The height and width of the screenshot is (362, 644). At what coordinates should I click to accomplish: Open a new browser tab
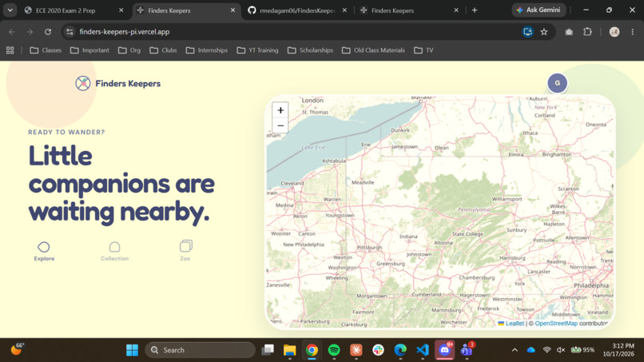pyautogui.click(x=475, y=10)
